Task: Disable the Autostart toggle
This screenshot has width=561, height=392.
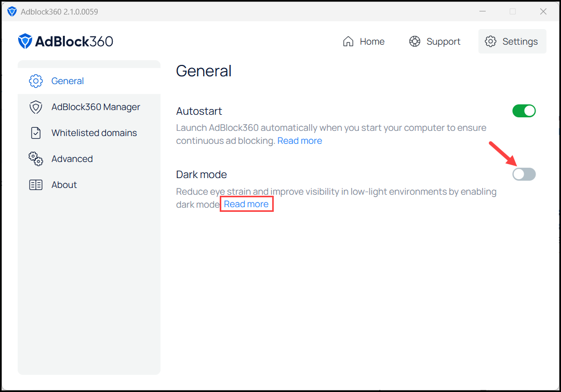Action: point(524,111)
